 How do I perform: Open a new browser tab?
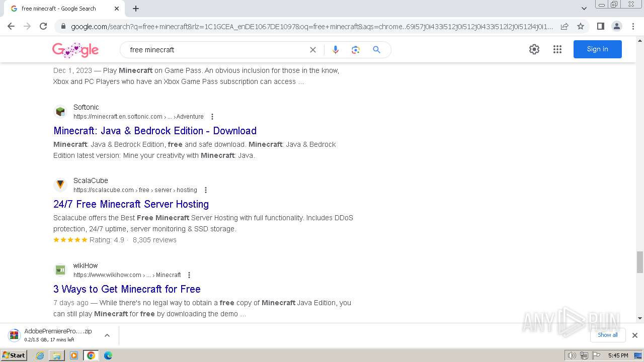(x=136, y=9)
